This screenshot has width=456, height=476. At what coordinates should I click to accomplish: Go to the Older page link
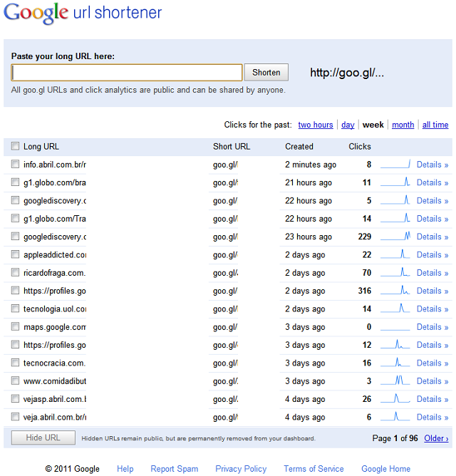[x=436, y=438]
